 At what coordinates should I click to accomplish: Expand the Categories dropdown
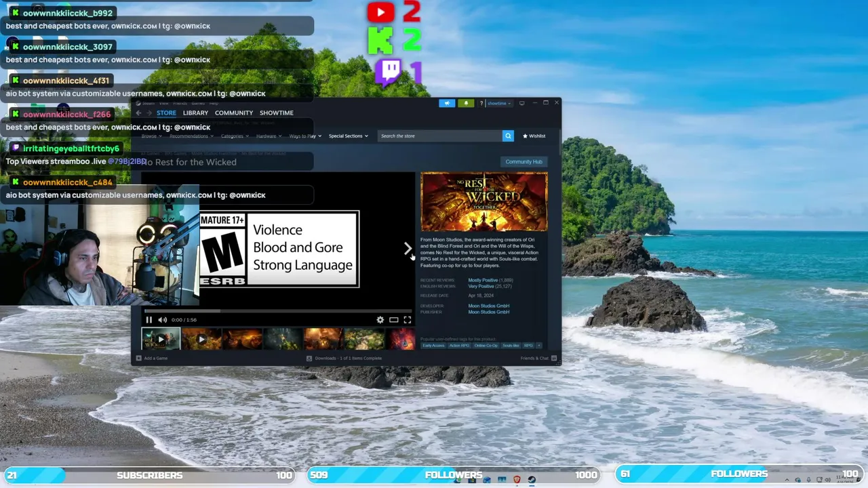click(235, 136)
